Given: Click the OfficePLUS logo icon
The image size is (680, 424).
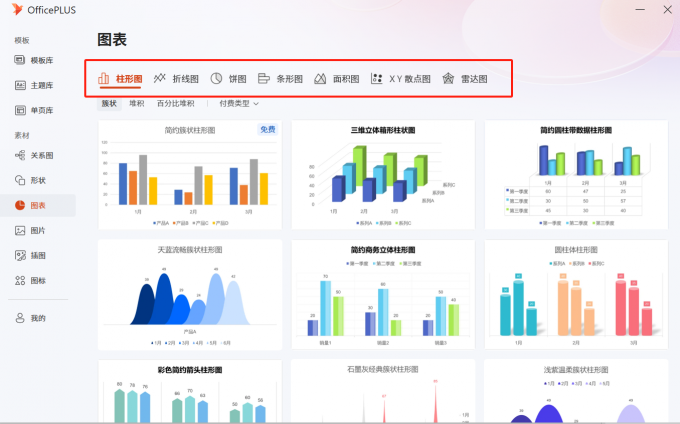Looking at the screenshot, I should point(17,10).
